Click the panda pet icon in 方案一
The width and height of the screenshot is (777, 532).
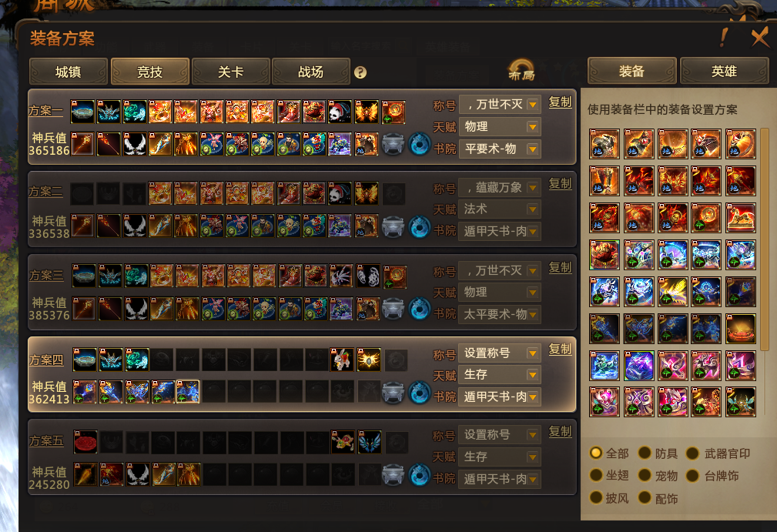[340, 112]
